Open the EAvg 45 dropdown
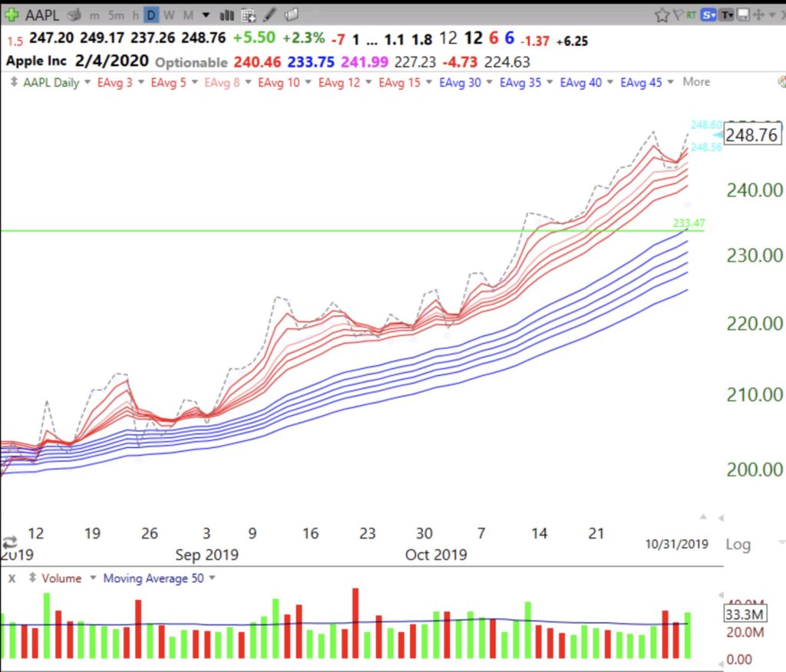The width and height of the screenshot is (786, 672). [670, 81]
